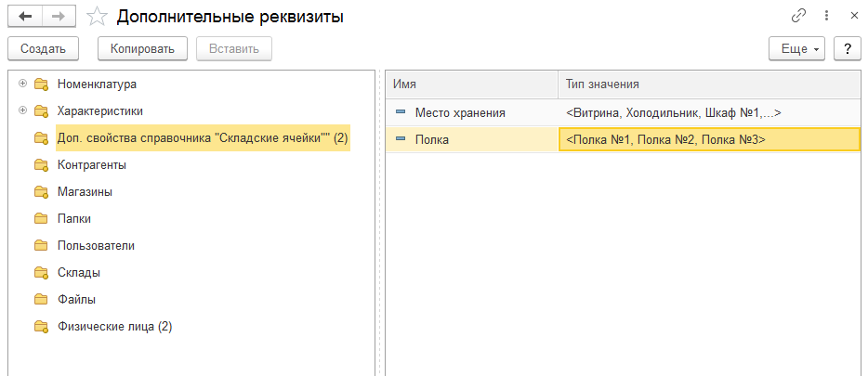Copy link using the chain icon
868x376 pixels.
(798, 16)
